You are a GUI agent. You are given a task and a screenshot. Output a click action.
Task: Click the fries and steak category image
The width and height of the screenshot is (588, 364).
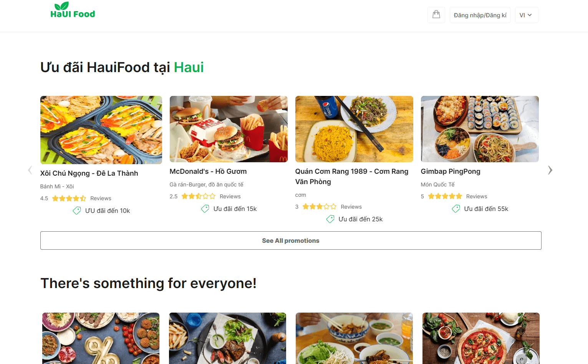(227, 338)
